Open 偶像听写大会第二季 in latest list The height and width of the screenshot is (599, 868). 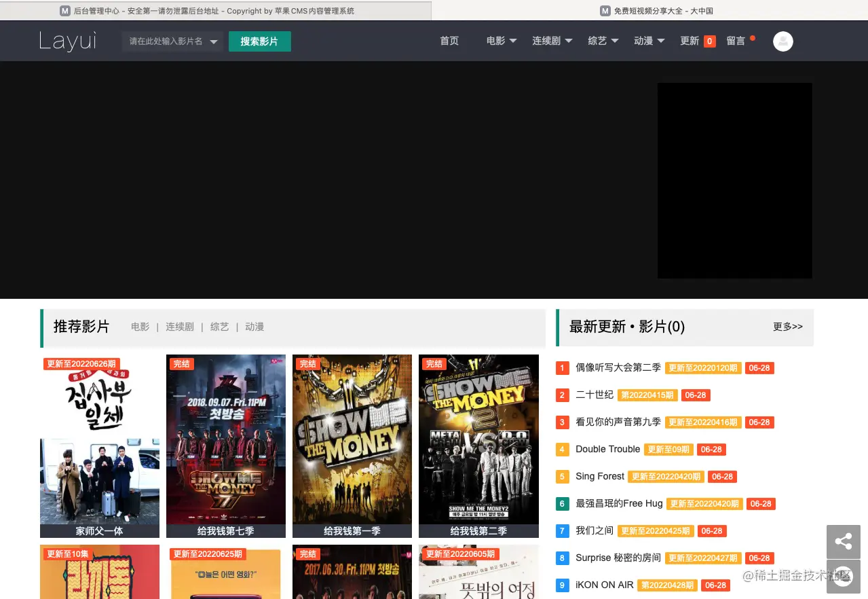point(618,367)
